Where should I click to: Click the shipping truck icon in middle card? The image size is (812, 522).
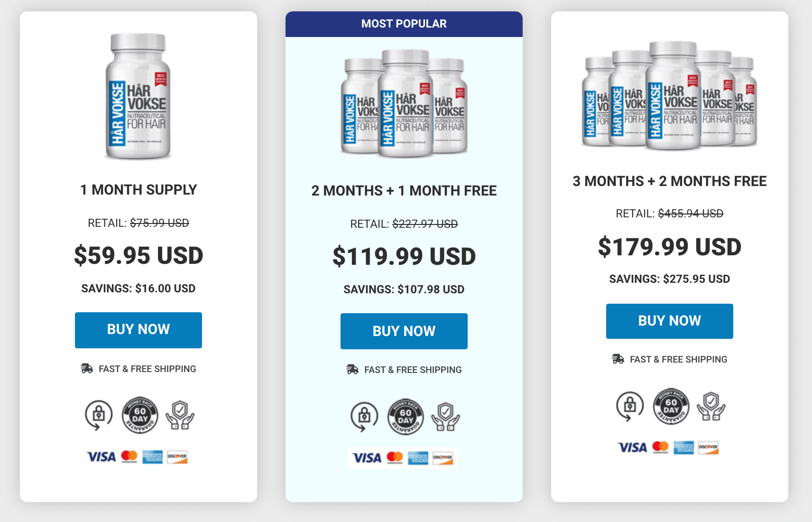pyautogui.click(x=352, y=370)
